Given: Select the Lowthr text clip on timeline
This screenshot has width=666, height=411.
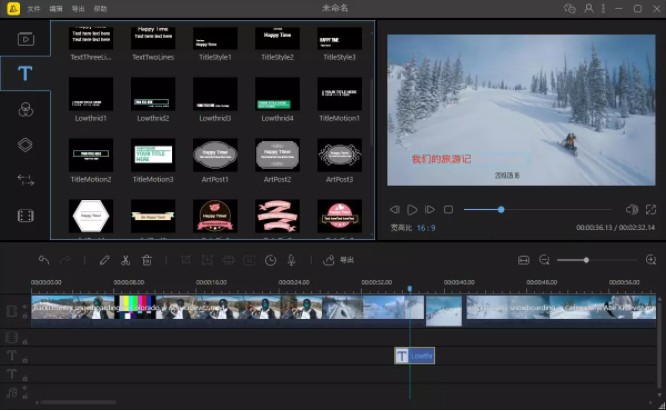Looking at the screenshot, I should (x=415, y=356).
